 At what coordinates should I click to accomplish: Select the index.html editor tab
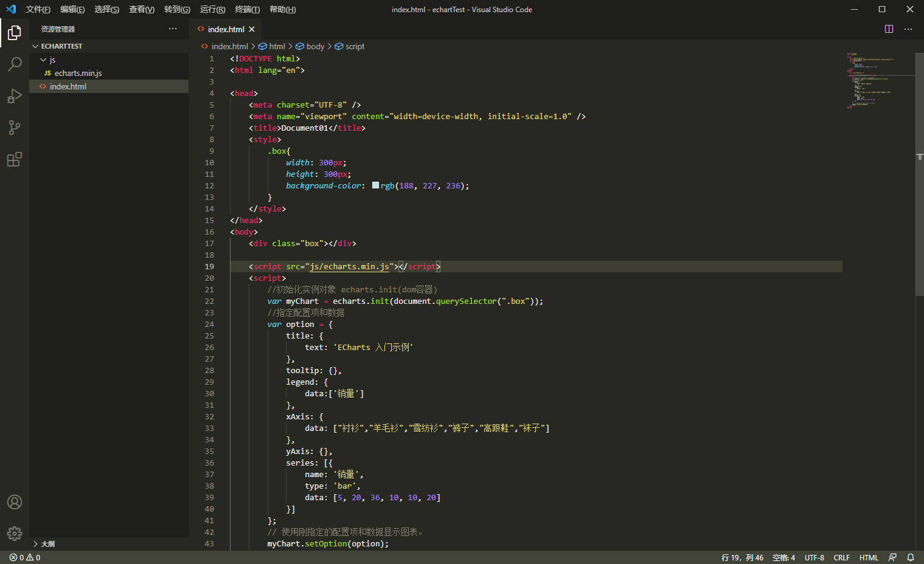click(226, 29)
